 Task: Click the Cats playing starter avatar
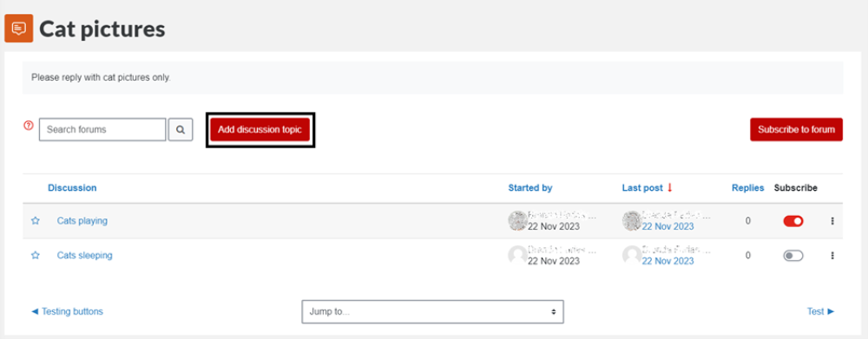(x=517, y=221)
